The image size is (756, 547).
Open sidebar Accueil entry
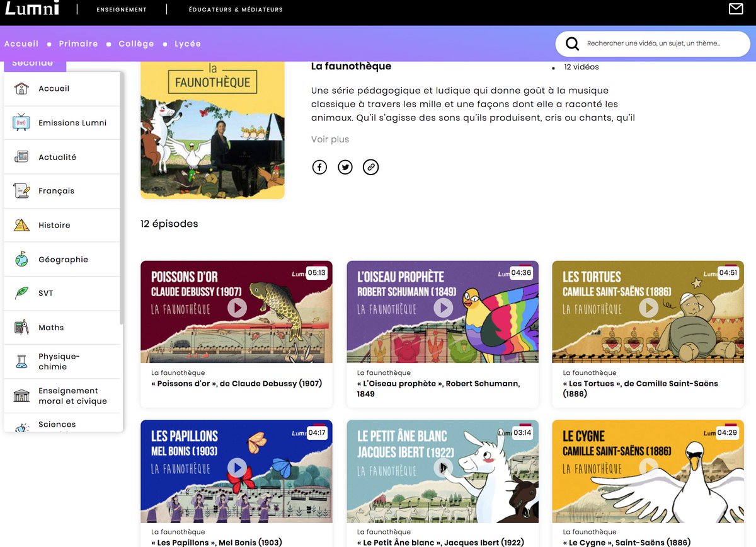pyautogui.click(x=62, y=89)
